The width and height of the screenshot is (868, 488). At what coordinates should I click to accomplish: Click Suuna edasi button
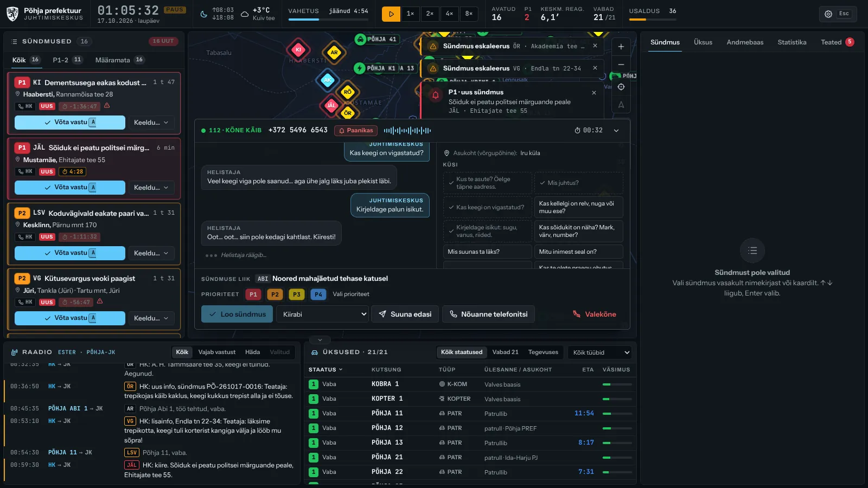point(405,314)
